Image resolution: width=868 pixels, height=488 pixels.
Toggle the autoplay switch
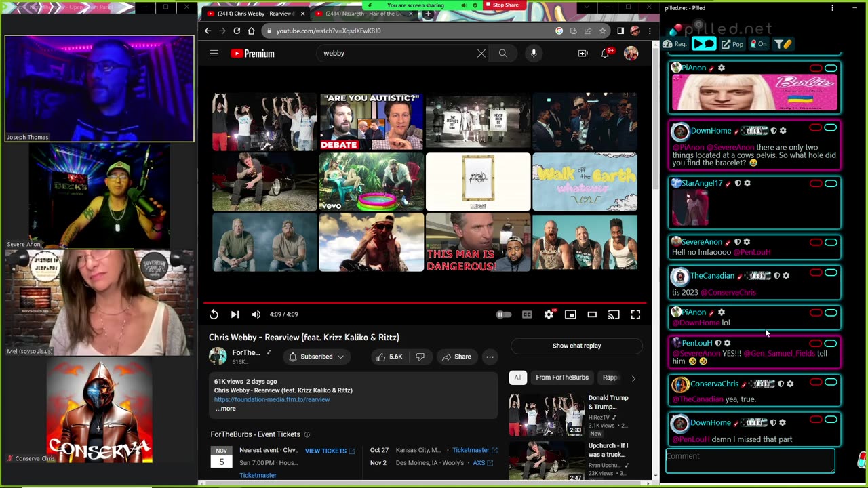[x=503, y=314]
